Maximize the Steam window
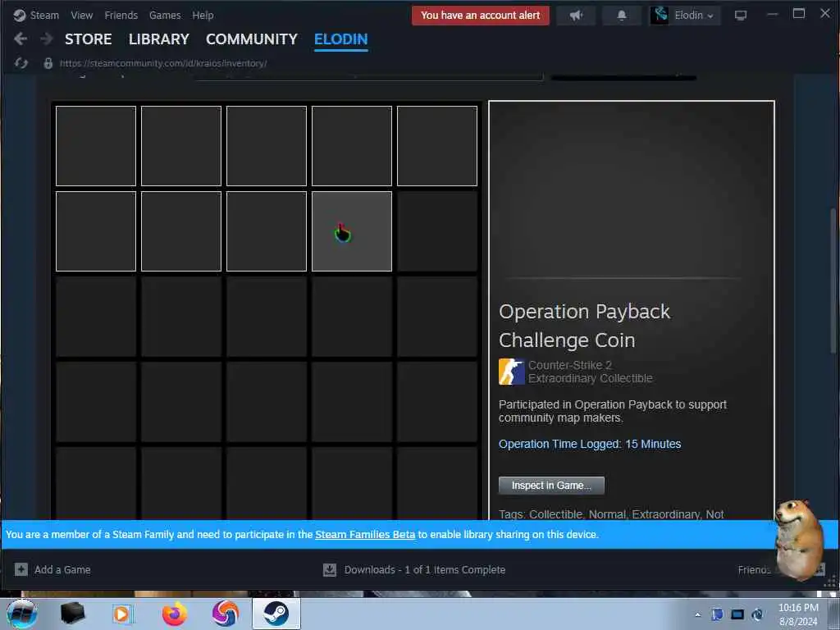This screenshot has width=840, height=630. [799, 14]
